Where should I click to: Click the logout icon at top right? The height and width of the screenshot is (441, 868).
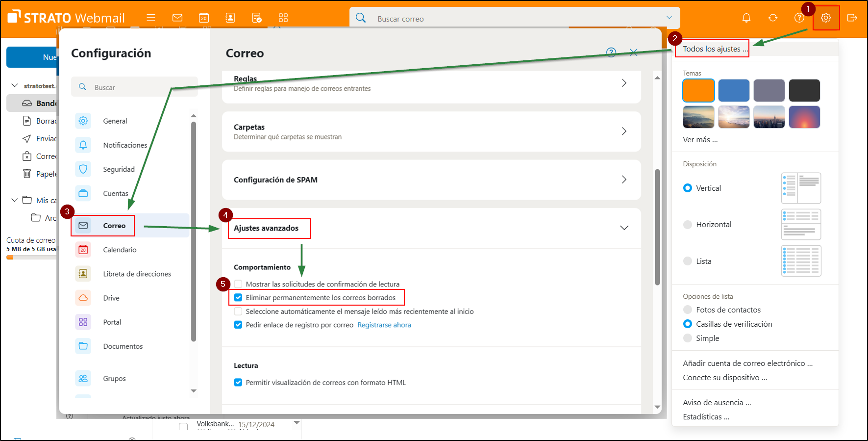click(x=852, y=18)
